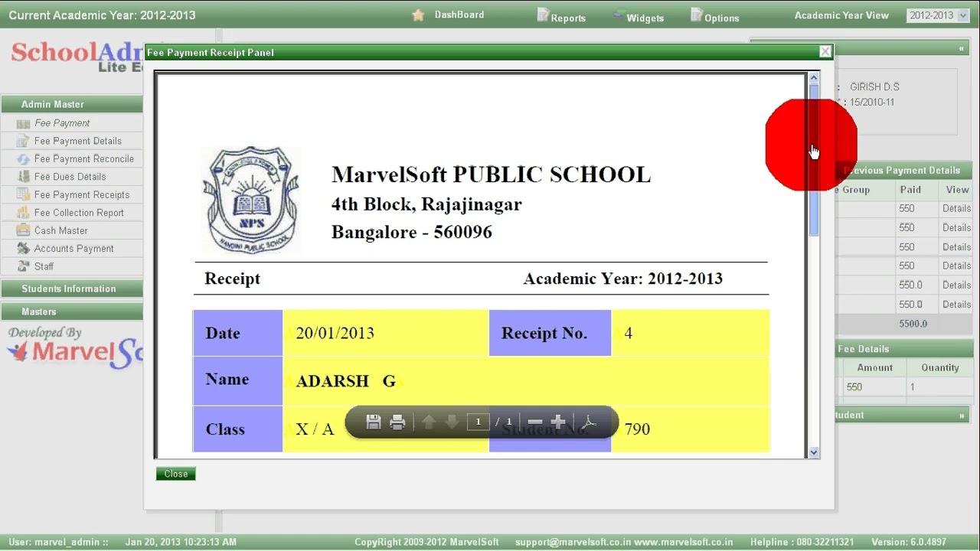Open Fee Collection Report in sidebar
This screenshot has width=980, height=551.
(x=79, y=213)
